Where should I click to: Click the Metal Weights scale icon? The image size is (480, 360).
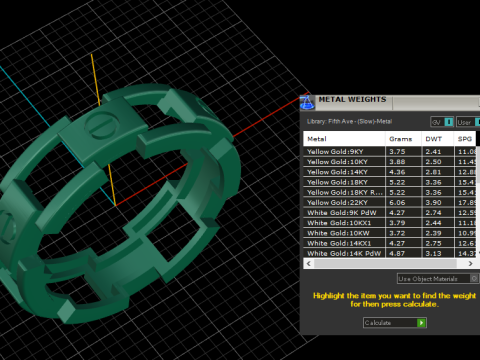pyautogui.click(x=307, y=103)
